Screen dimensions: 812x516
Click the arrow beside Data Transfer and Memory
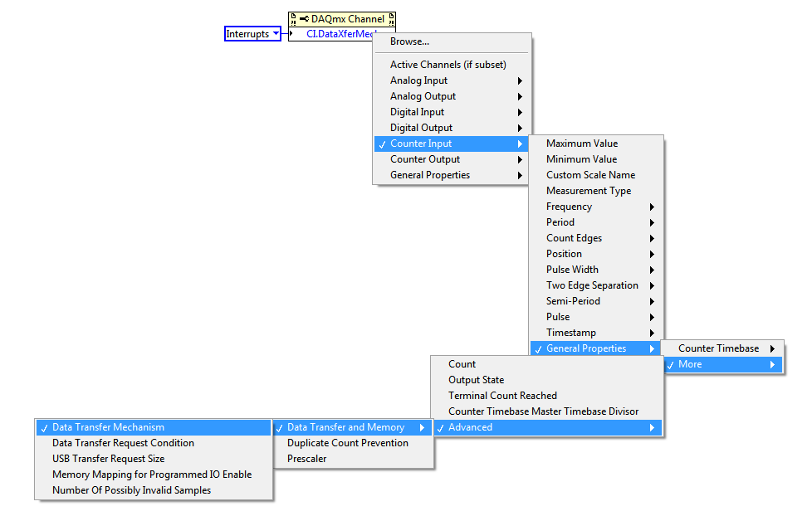pyautogui.click(x=423, y=427)
